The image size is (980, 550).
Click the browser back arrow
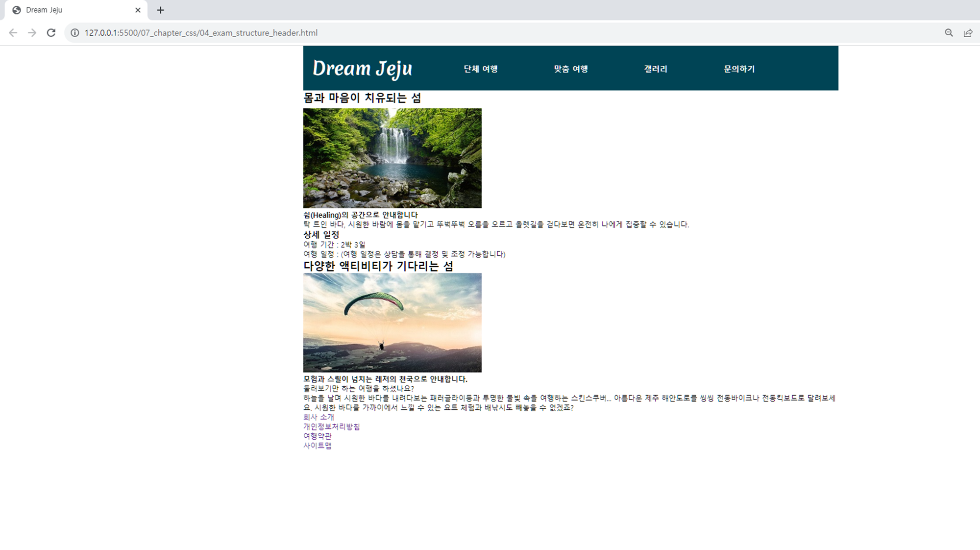click(x=13, y=33)
